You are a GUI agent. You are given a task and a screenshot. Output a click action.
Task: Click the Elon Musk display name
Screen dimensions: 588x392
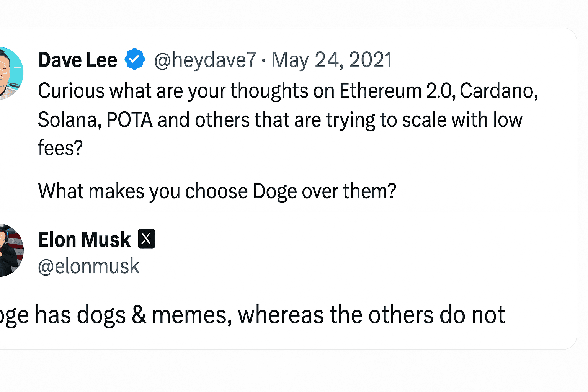(x=84, y=240)
